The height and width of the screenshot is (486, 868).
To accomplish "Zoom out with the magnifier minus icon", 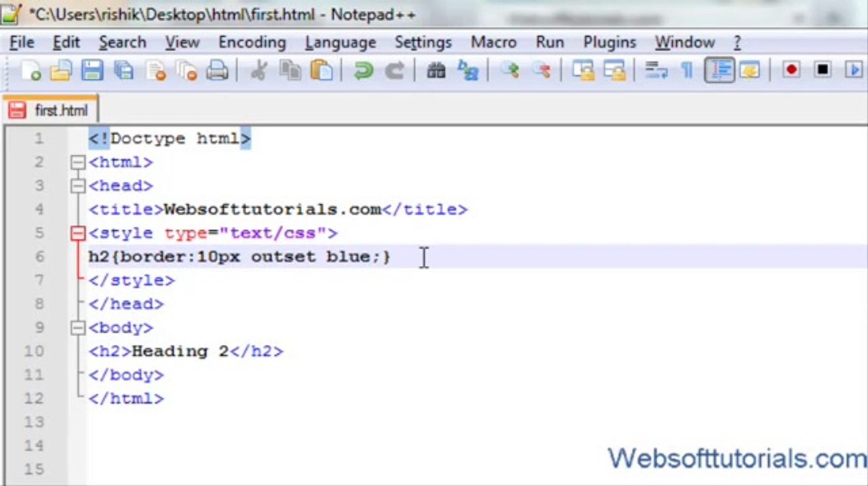I will point(541,70).
